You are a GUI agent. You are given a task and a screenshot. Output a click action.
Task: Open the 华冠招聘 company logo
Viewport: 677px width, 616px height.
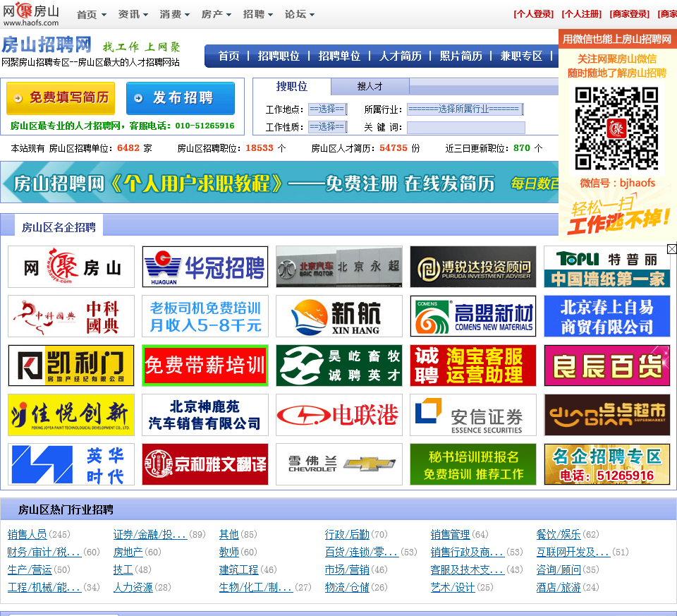pos(205,267)
